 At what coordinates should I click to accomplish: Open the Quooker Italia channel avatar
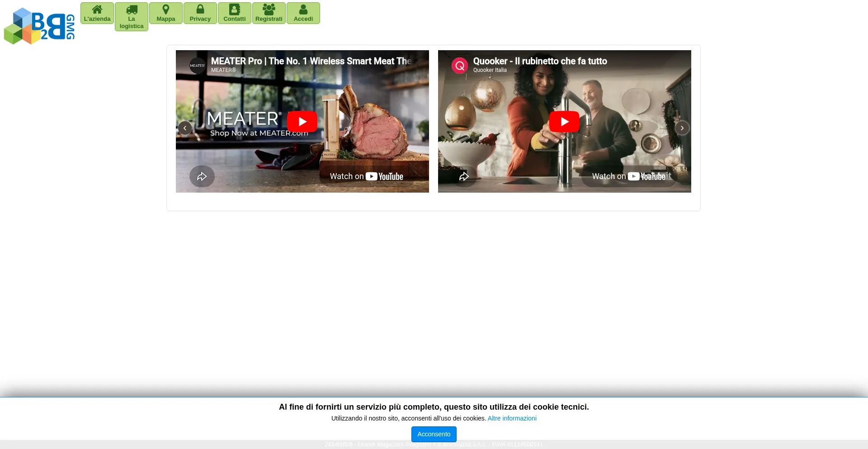click(460, 66)
